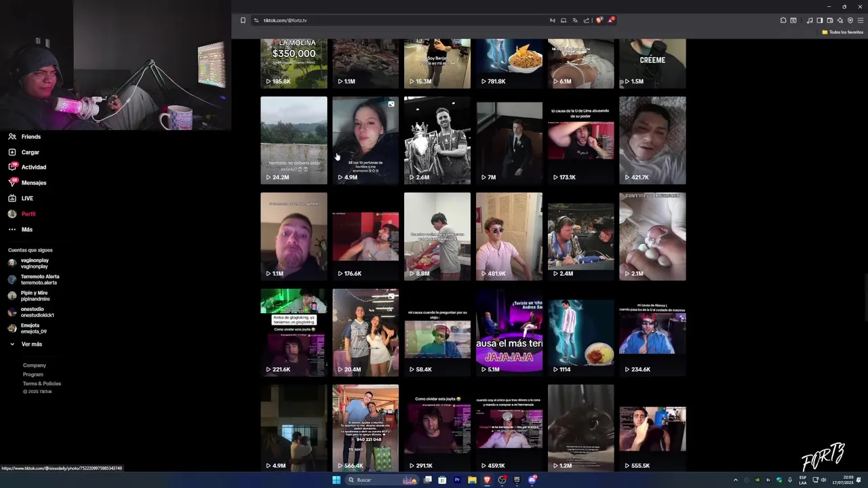Open the suit video with 7M views
868x488 pixels.
click(509, 140)
